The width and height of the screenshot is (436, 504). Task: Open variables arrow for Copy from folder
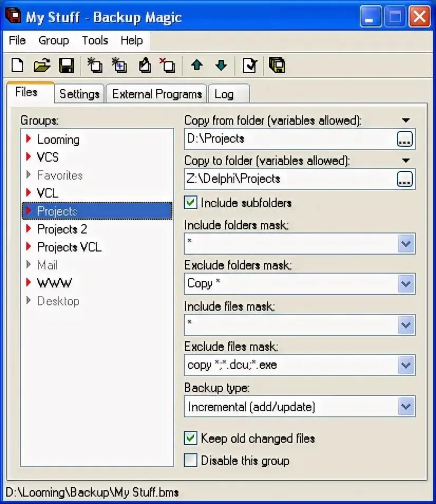[406, 120]
